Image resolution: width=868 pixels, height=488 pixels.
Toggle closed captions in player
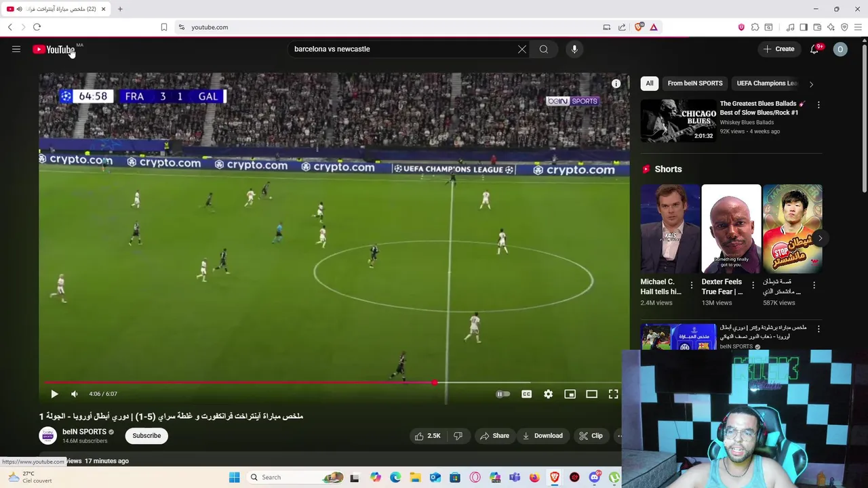tap(526, 394)
